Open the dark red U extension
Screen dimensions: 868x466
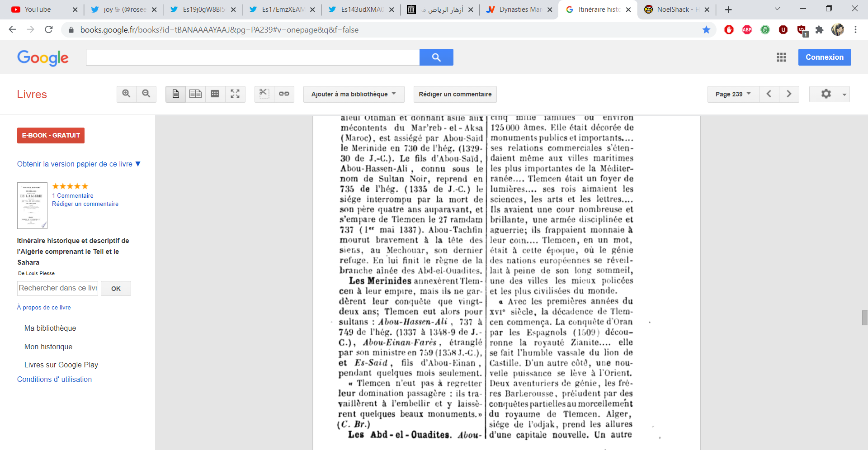coord(783,29)
